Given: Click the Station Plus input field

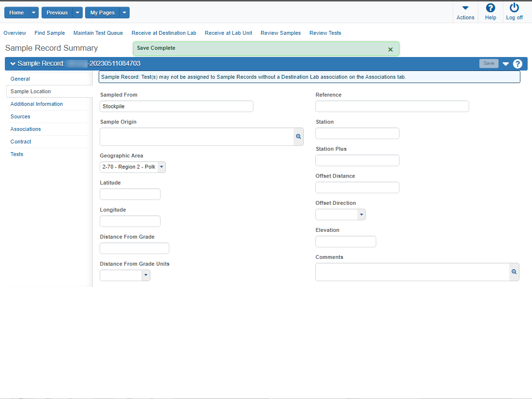Looking at the screenshot, I should coord(357,160).
